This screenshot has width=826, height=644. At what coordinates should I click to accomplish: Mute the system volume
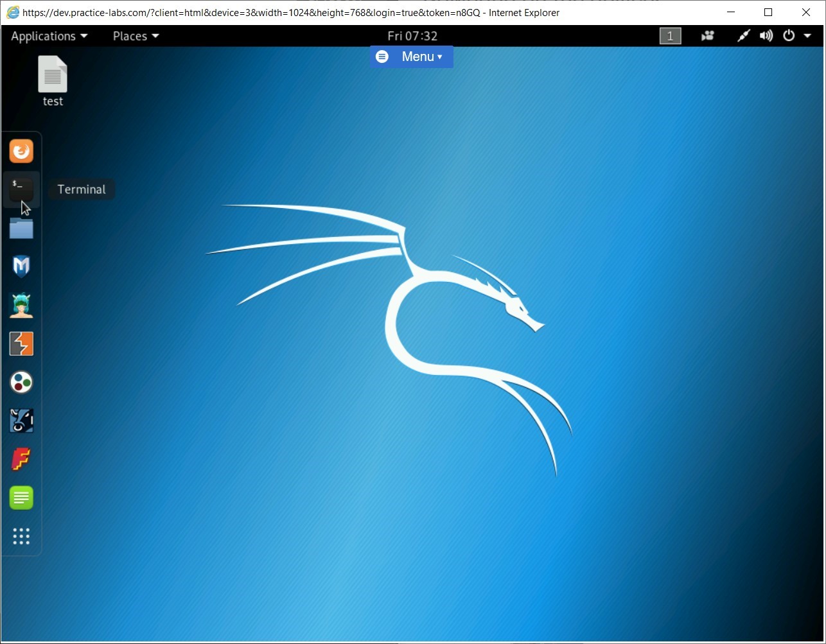[x=766, y=36]
